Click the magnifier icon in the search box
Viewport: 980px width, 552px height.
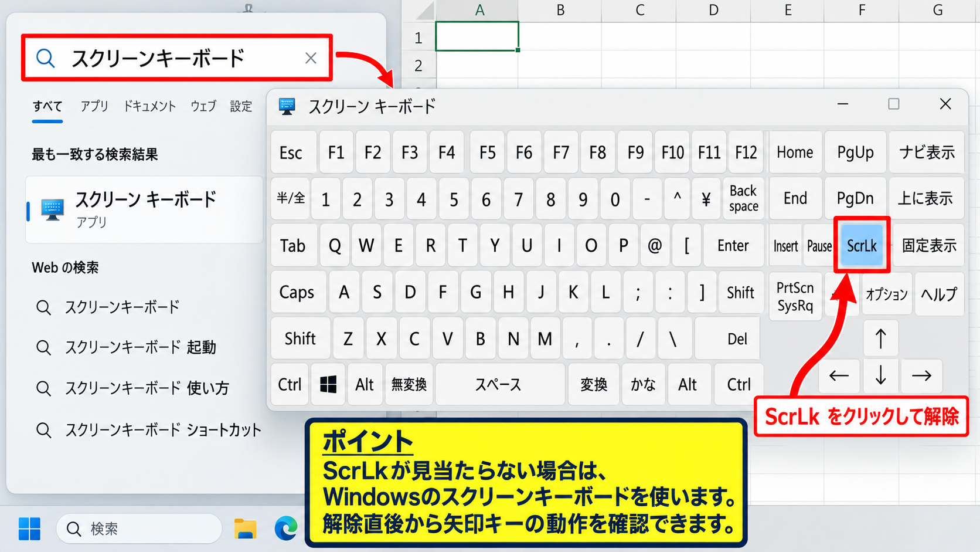tap(45, 58)
